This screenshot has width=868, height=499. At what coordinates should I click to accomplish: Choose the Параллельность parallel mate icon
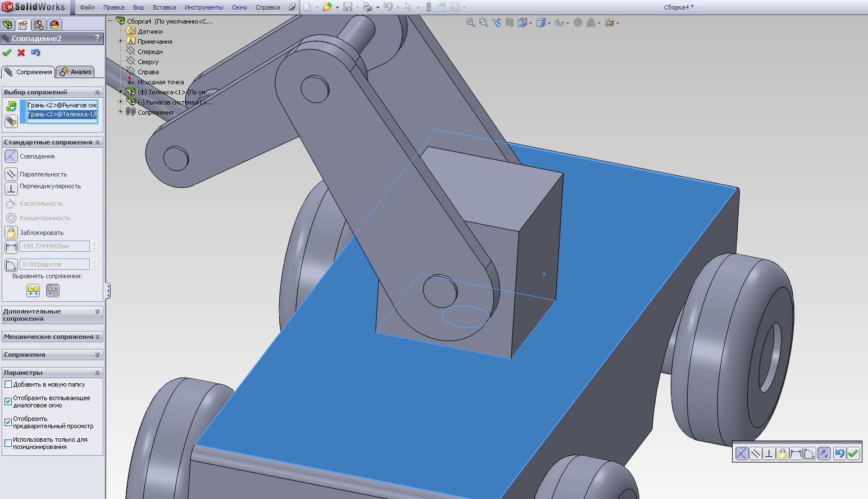point(11,174)
